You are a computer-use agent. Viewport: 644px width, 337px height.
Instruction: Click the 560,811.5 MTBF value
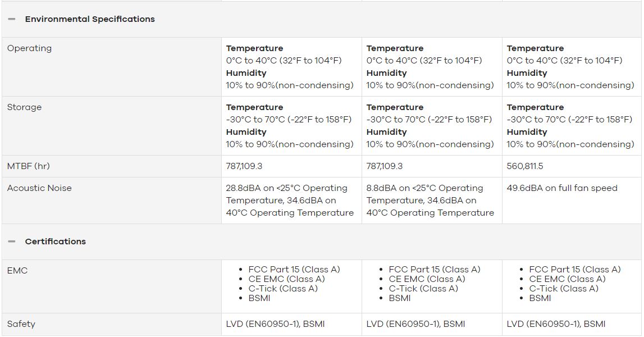tap(525, 166)
